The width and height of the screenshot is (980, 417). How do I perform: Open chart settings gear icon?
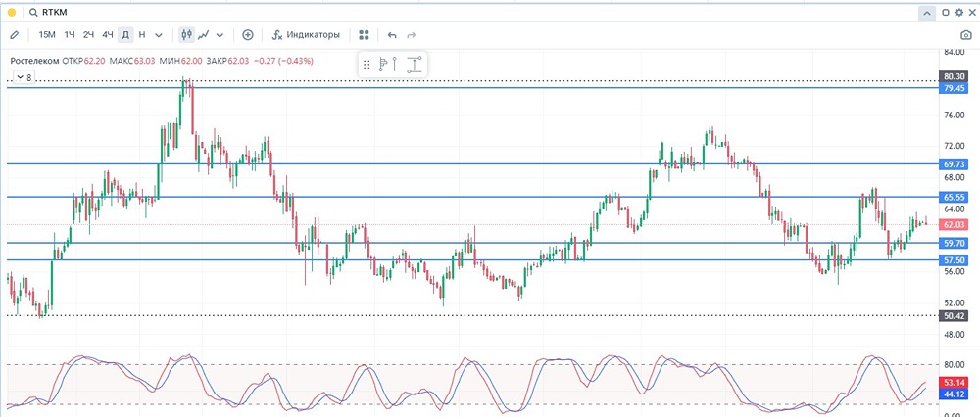coord(958,13)
